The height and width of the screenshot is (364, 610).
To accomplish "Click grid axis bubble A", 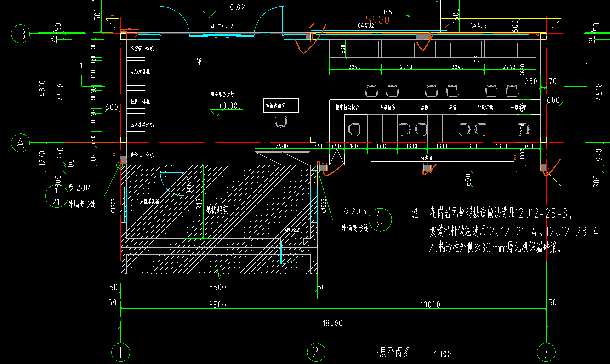I will point(20,143).
